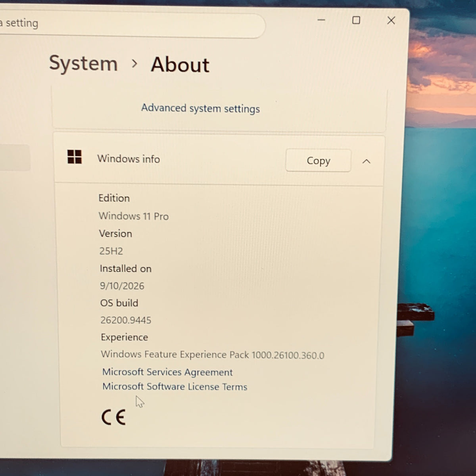Click the 25H2 version value
The width and height of the screenshot is (476, 476).
click(x=111, y=251)
